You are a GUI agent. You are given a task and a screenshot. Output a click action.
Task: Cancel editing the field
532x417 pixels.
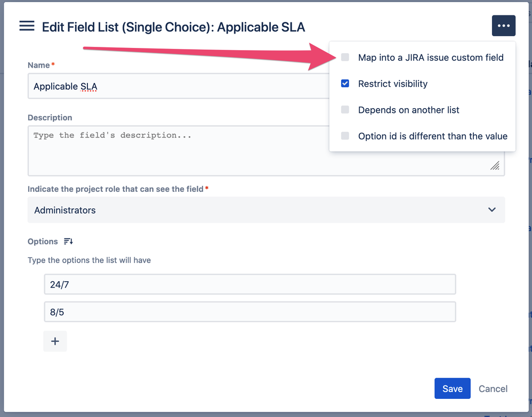pyautogui.click(x=493, y=389)
